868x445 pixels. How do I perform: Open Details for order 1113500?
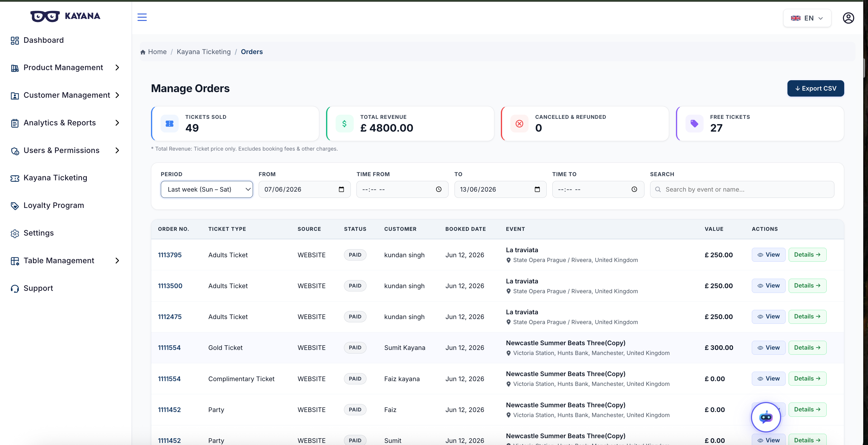pyautogui.click(x=807, y=285)
